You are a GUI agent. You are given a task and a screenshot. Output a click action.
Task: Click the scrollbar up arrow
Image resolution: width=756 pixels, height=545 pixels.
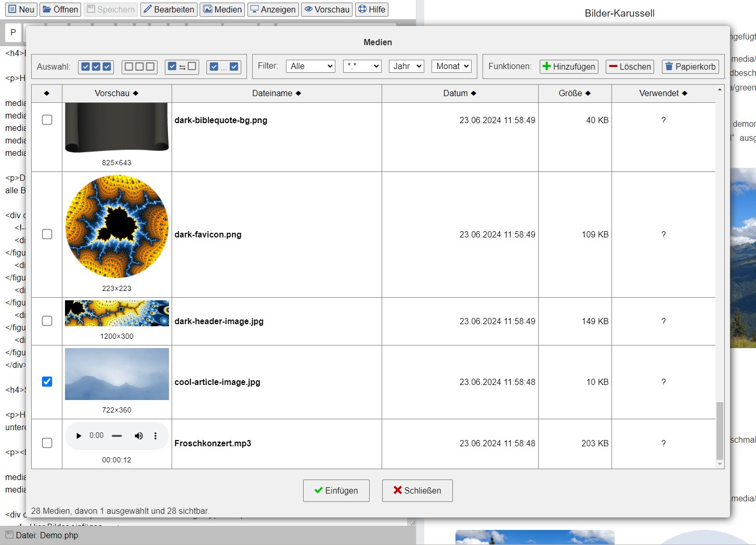point(720,89)
